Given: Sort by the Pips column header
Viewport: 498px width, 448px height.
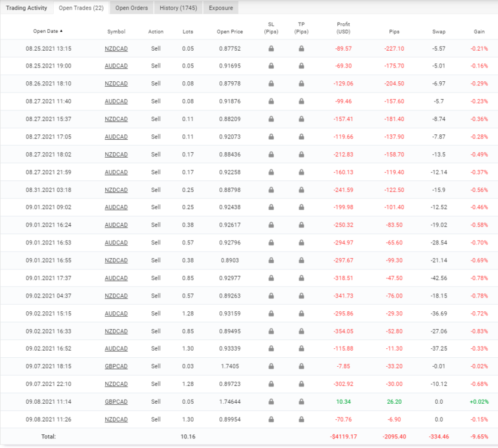Looking at the screenshot, I should pyautogui.click(x=394, y=32).
